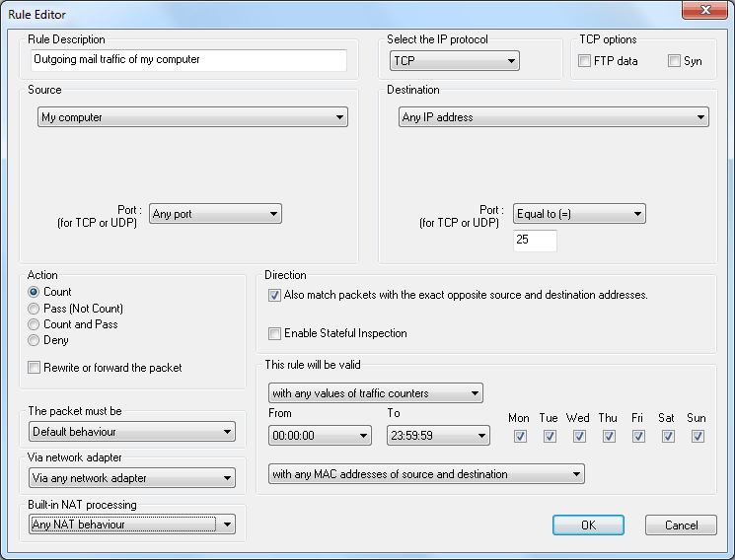The height and width of the screenshot is (560, 735).
Task: Open the Destination Any IP address dropdown
Action: click(x=553, y=117)
